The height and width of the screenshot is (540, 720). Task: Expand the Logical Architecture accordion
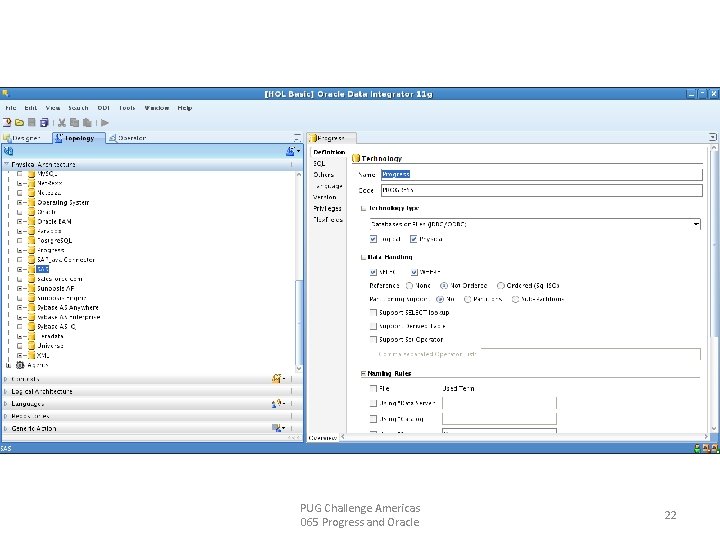[x=6, y=391]
